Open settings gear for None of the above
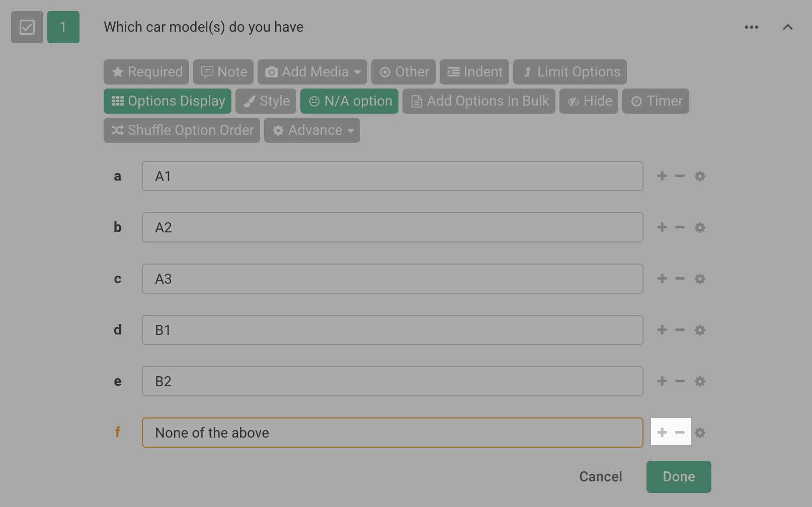Viewport: 812px width, 507px height. tap(700, 433)
